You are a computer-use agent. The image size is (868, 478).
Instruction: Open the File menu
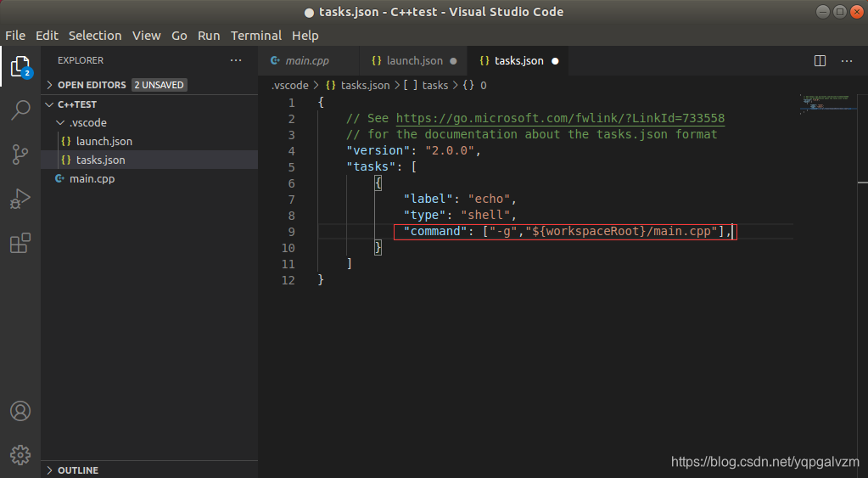tap(15, 36)
